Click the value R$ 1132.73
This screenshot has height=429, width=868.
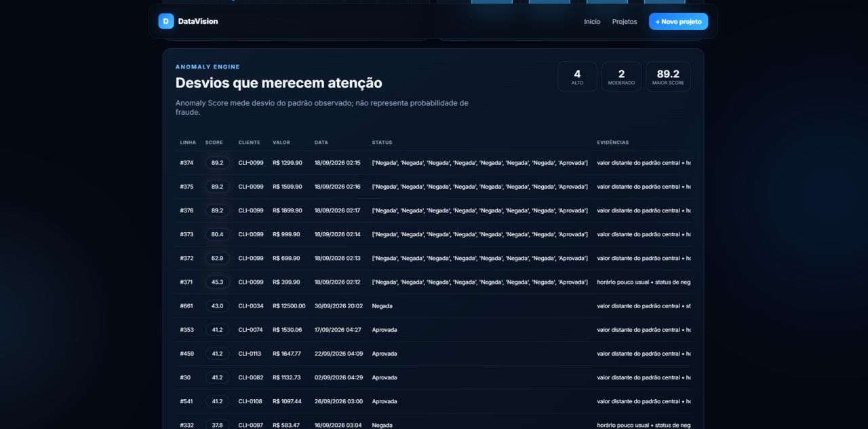286,377
